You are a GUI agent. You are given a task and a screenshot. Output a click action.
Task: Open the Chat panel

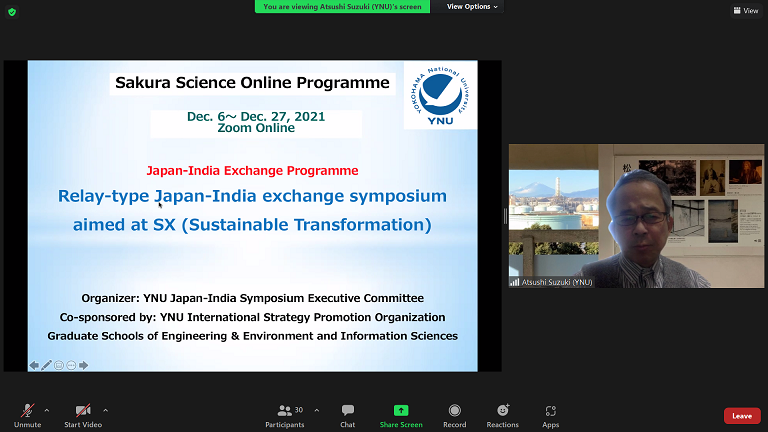(347, 414)
